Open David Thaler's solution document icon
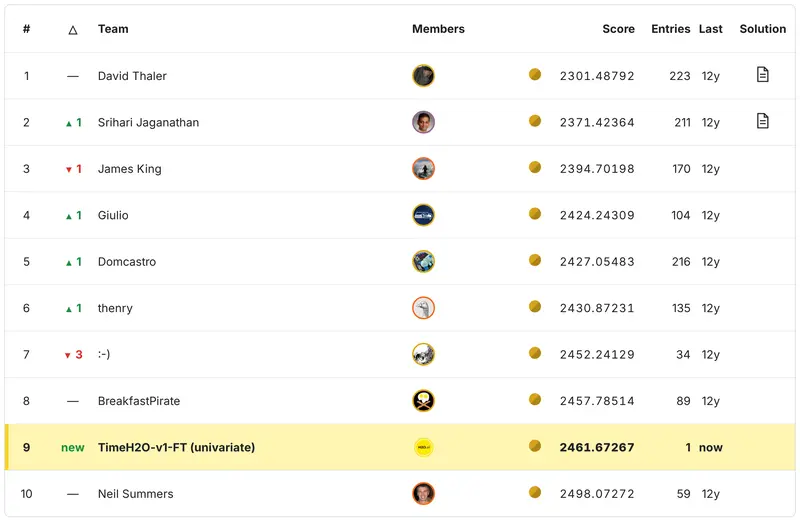Image resolution: width=800 pixels, height=520 pixels. [762, 75]
